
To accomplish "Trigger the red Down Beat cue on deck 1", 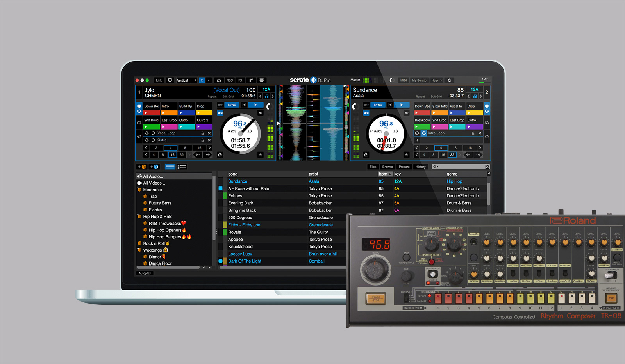I will [x=151, y=113].
